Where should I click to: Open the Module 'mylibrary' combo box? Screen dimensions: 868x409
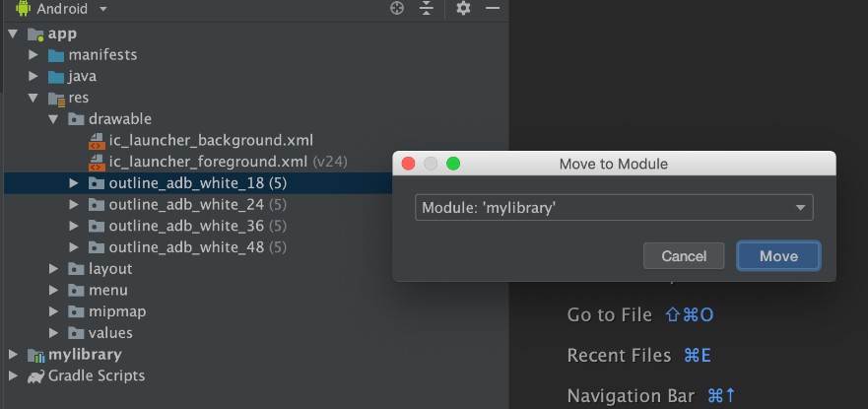click(x=614, y=208)
